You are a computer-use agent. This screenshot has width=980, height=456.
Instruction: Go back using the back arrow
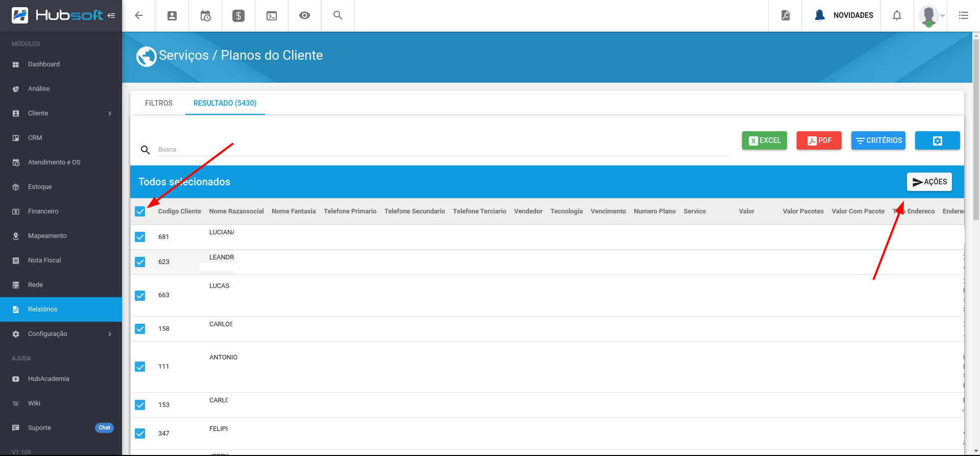139,15
